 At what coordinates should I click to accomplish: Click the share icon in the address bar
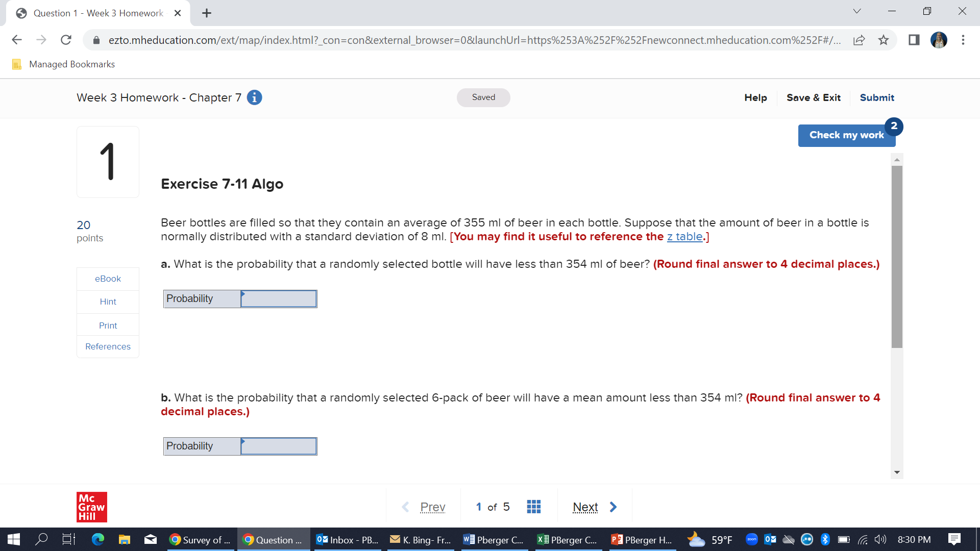coord(860,40)
